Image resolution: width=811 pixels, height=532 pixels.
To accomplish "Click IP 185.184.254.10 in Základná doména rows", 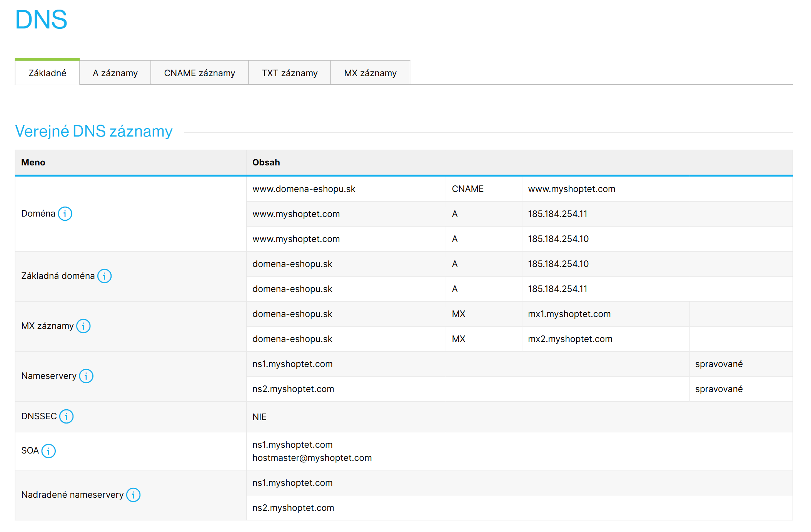I will pyautogui.click(x=558, y=264).
